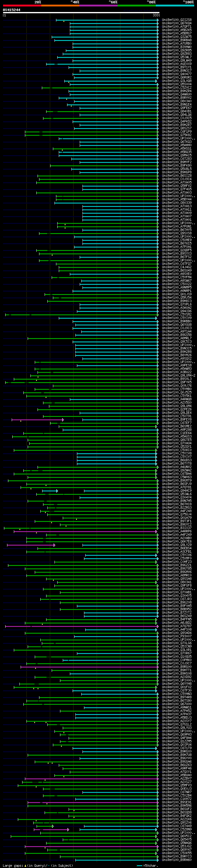The width and height of the screenshot is (197, 868).
Task: Open hit UniRef100_C6F1P9
Action: [176, 132]
